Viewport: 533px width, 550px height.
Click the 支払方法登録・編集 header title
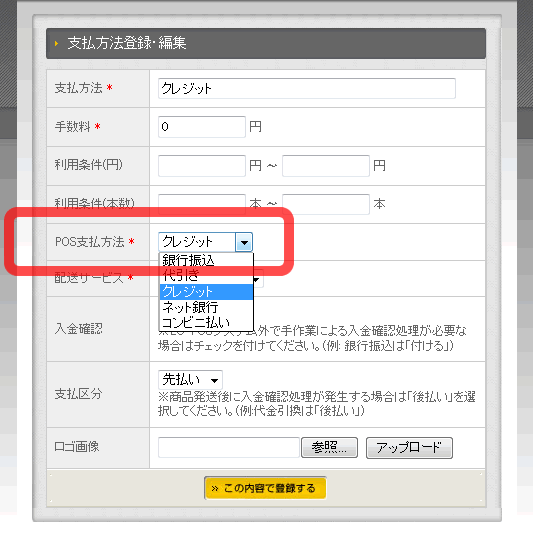[x=127, y=43]
